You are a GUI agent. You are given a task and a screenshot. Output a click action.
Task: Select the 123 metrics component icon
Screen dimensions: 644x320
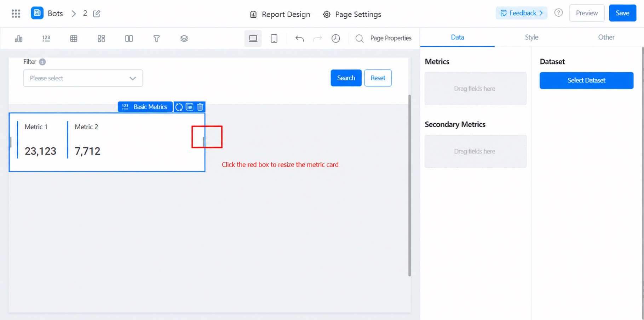(46, 38)
